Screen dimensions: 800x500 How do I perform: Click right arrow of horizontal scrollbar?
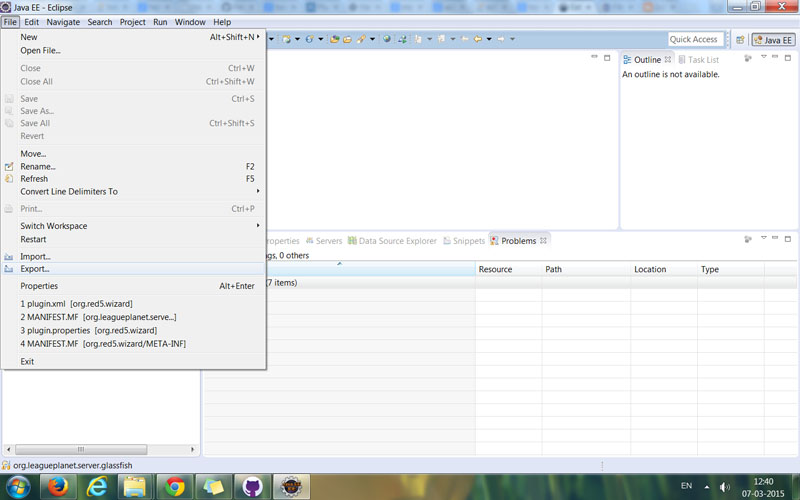pyautogui.click(x=192, y=449)
